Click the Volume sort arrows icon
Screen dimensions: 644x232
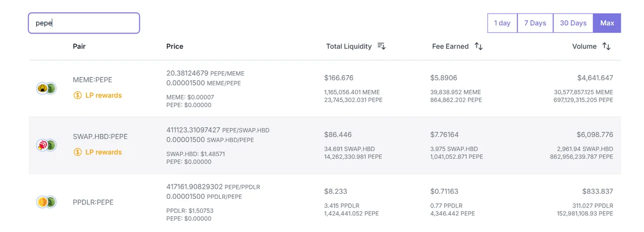(606, 46)
